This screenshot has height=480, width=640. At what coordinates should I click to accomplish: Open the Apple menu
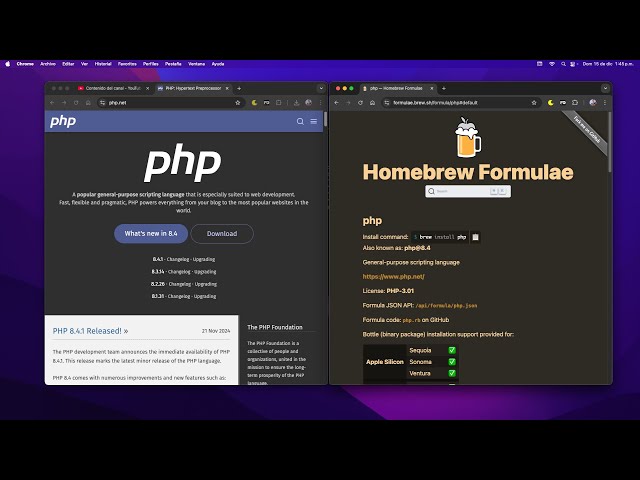[x=7, y=64]
